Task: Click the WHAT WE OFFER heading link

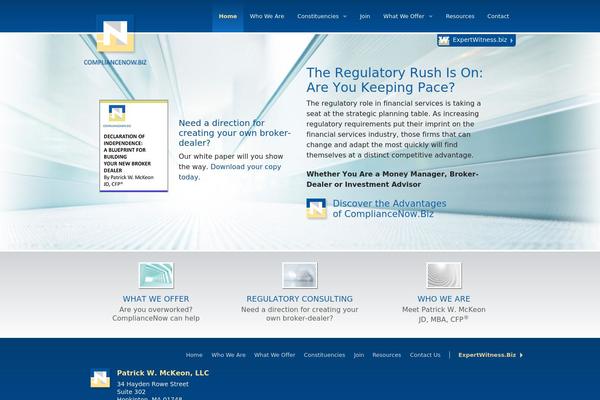Action: [156, 299]
